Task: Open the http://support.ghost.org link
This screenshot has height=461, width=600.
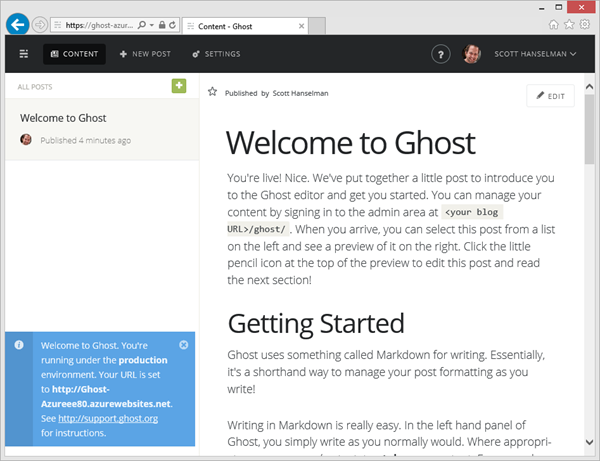Action: pos(108,419)
